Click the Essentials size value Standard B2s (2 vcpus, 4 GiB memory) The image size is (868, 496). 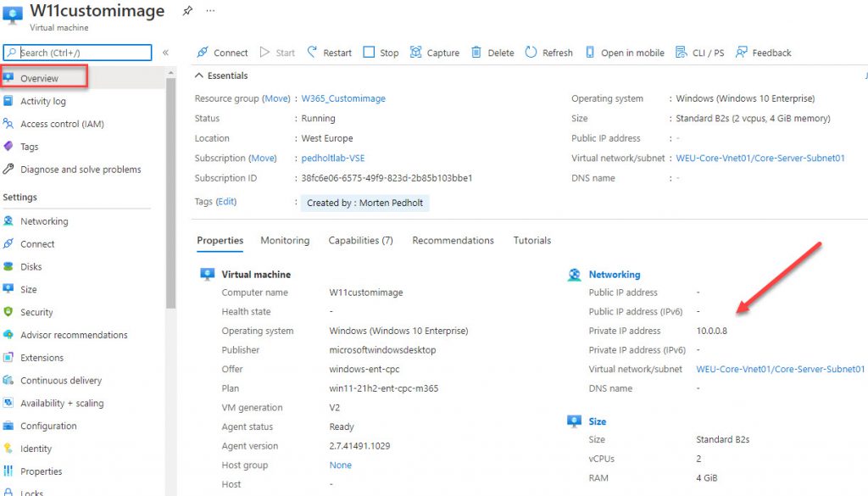click(753, 119)
